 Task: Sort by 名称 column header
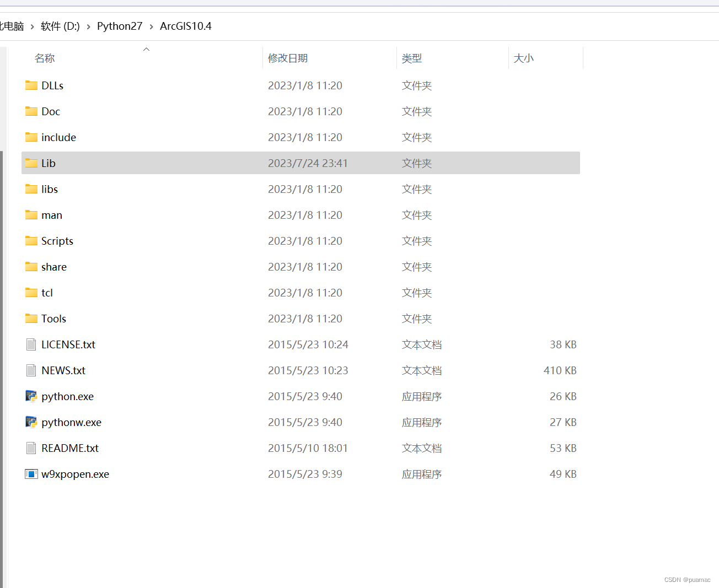click(45, 58)
